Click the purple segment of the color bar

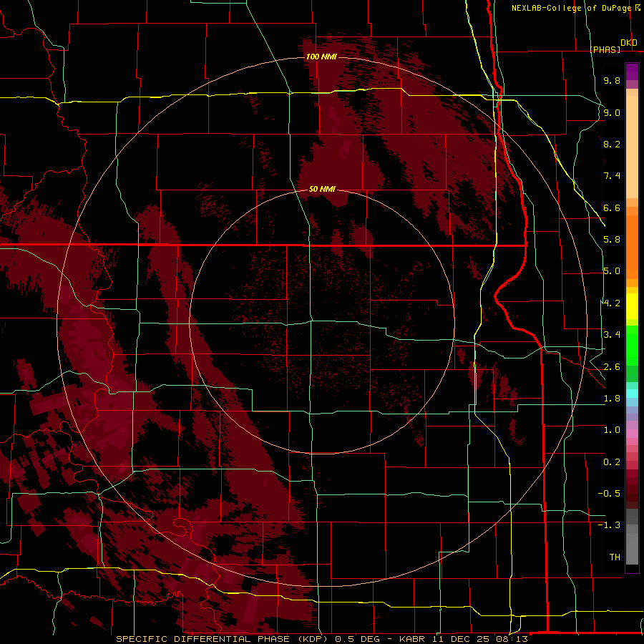(632, 72)
